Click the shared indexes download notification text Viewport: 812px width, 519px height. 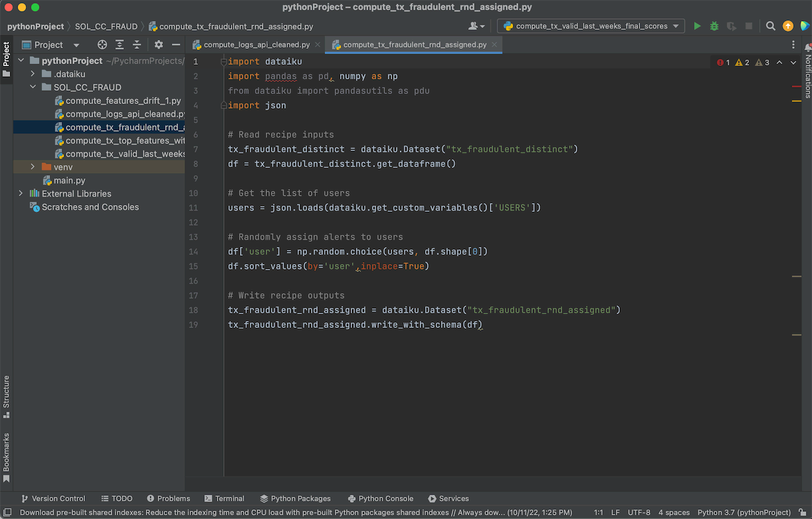pyautogui.click(x=296, y=512)
